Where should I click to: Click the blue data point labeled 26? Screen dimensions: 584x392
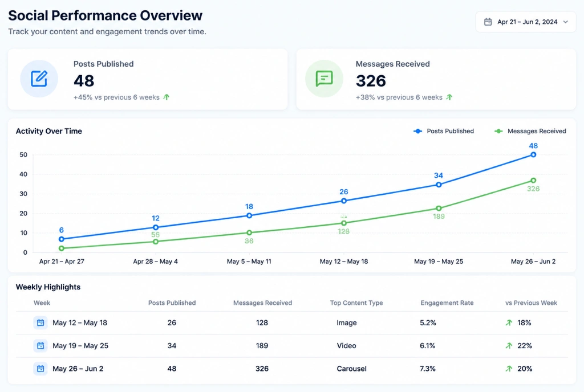click(344, 201)
